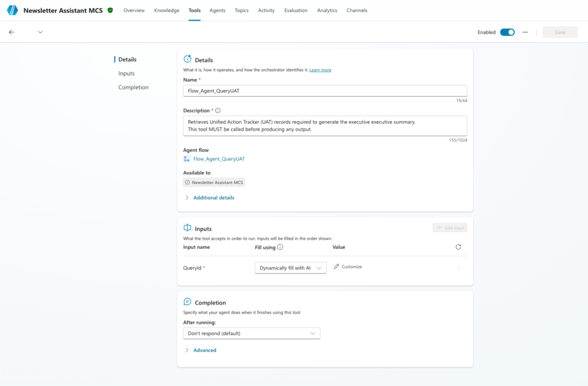The image size is (588, 386).
Task: Click the Description info icon
Action: click(x=218, y=111)
